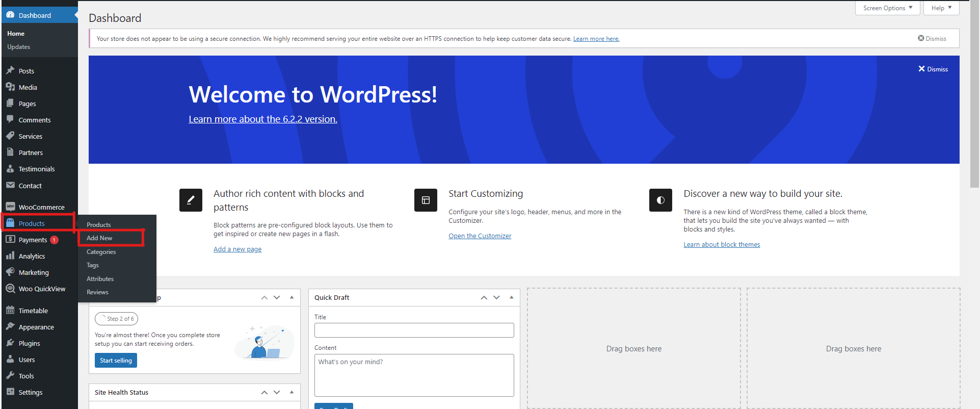
Task: Click the Start selling button
Action: click(x=116, y=361)
